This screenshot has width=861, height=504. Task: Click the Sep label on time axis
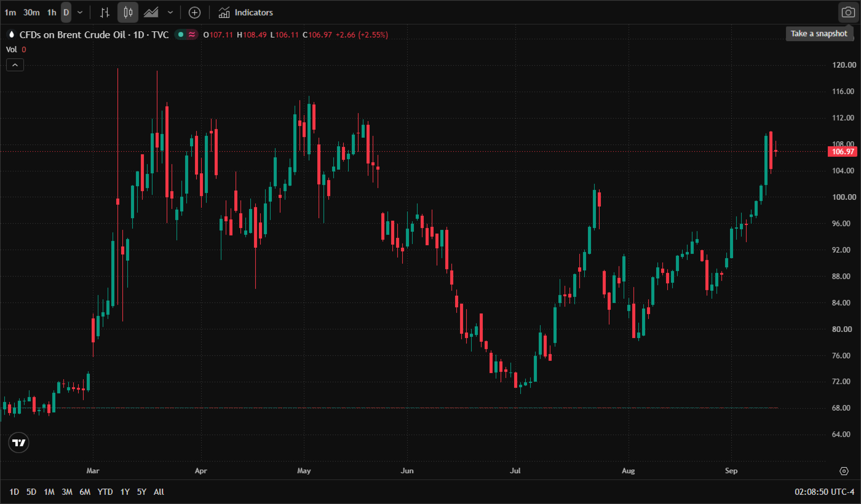tap(731, 471)
